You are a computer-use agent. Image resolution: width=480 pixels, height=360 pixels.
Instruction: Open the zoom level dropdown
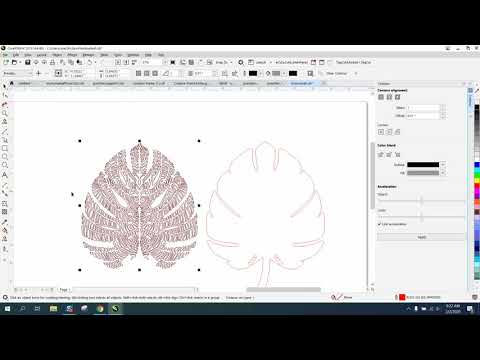165,62
